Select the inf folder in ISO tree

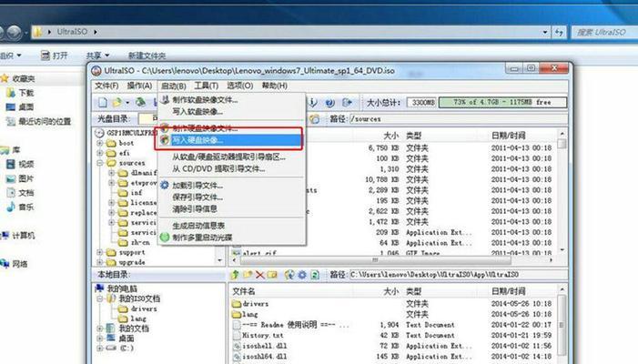point(137,193)
